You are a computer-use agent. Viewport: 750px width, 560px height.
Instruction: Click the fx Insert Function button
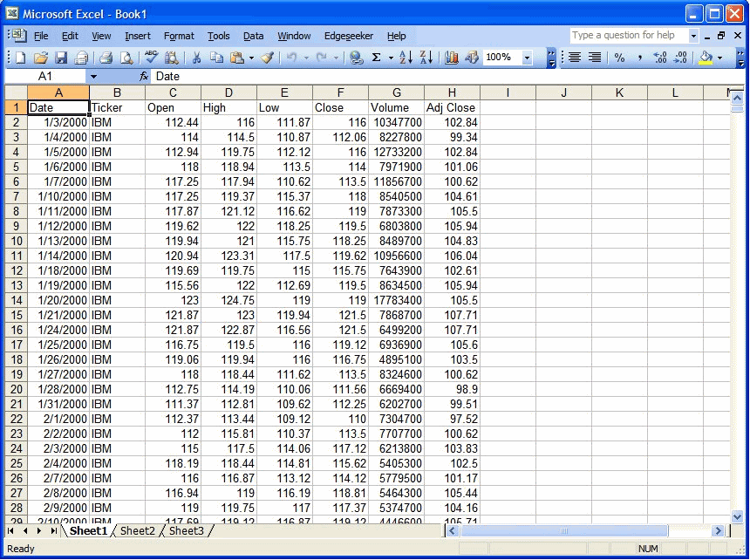pyautogui.click(x=144, y=76)
